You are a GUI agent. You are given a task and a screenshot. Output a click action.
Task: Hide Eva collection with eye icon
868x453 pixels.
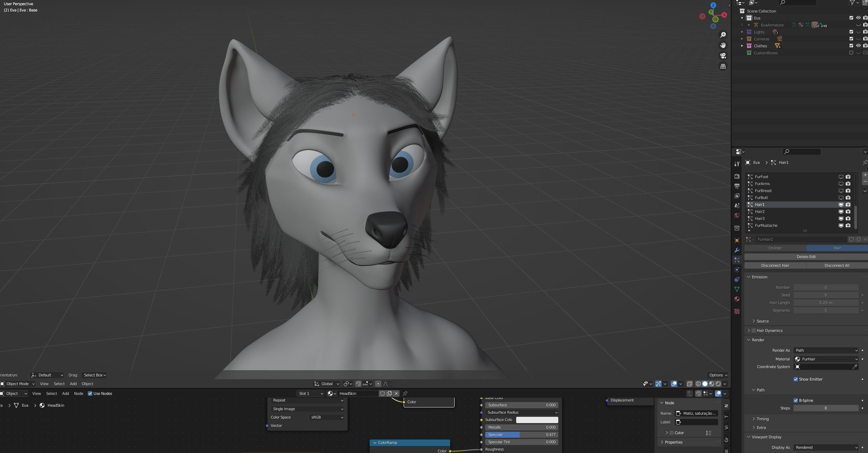tap(858, 18)
